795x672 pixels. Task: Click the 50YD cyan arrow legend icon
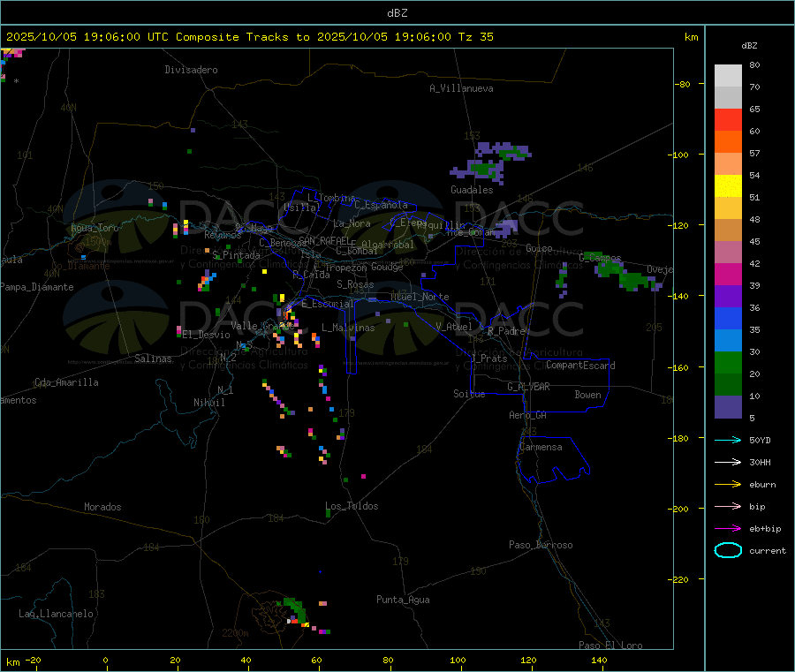tap(728, 440)
